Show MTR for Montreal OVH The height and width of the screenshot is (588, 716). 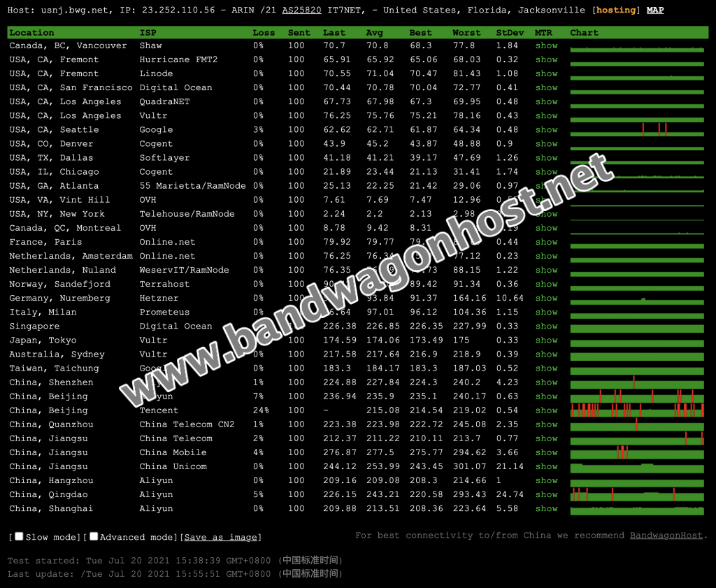(x=547, y=228)
